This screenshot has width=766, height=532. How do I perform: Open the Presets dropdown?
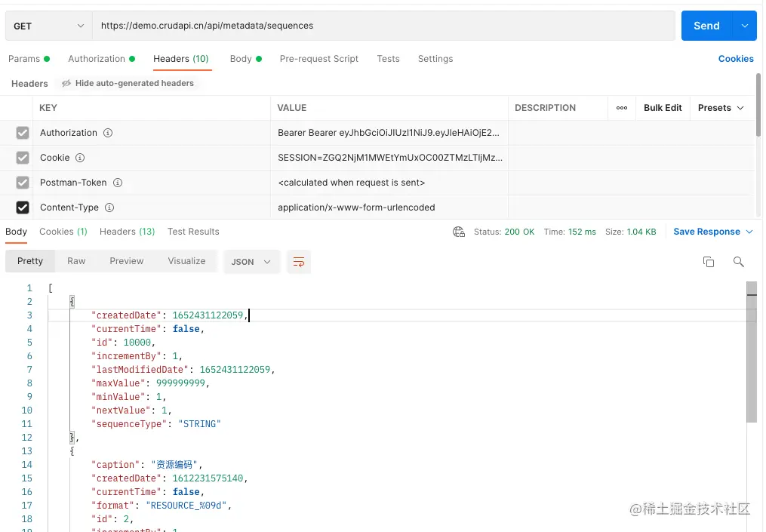pos(721,108)
